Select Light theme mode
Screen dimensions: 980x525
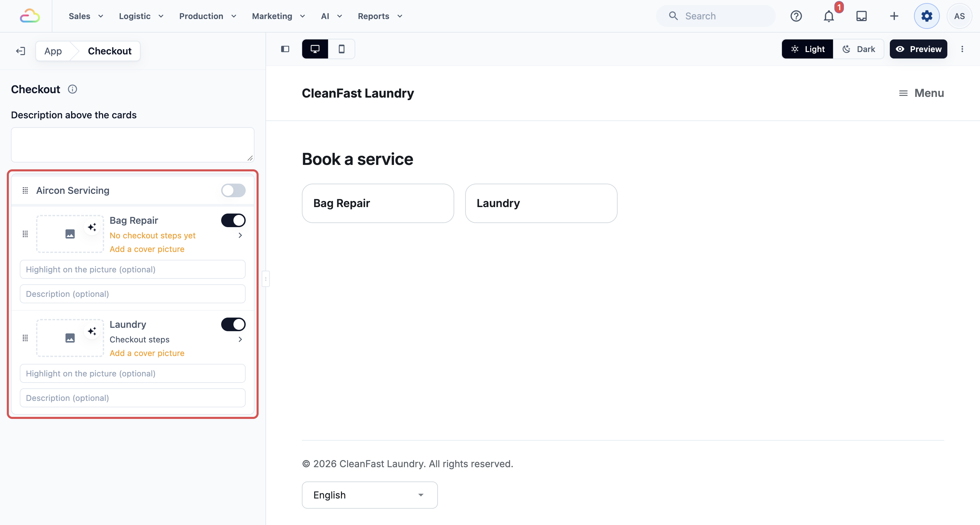807,49
